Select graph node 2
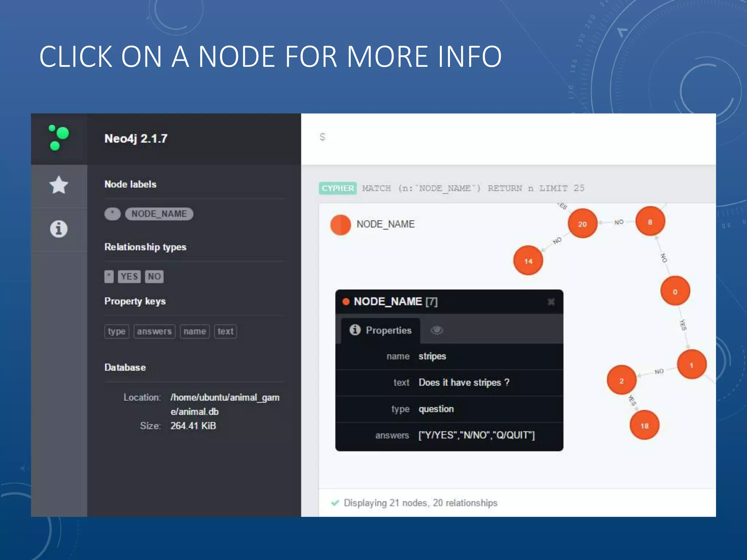Viewport: 747px width, 560px height. click(x=622, y=380)
